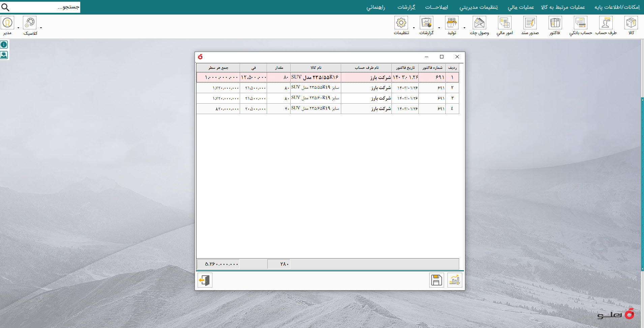Expand the dropdown arrow beside مدیر user
Viewport: 644px width, 328px height.
point(18,28)
